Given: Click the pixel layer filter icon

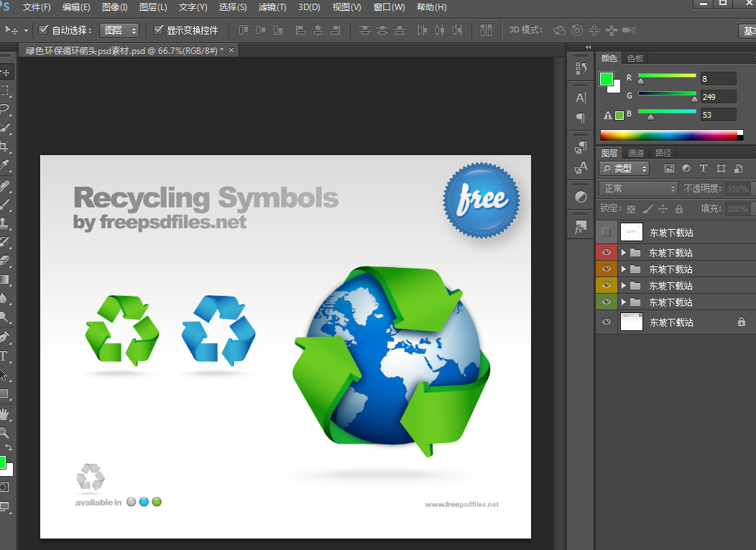Looking at the screenshot, I should (x=669, y=169).
